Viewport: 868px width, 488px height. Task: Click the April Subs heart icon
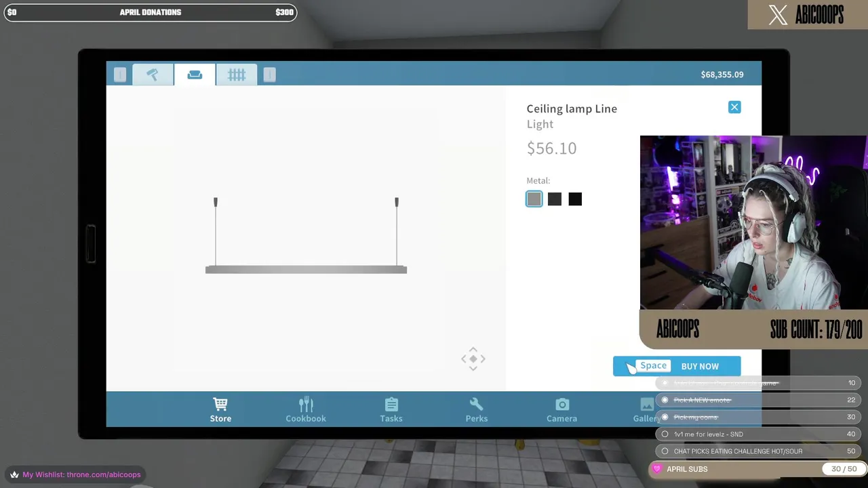click(656, 469)
